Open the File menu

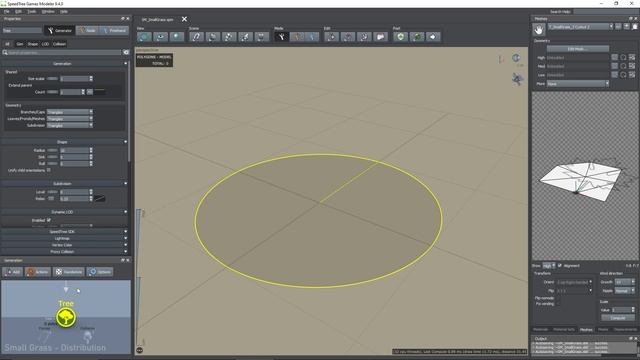point(7,11)
